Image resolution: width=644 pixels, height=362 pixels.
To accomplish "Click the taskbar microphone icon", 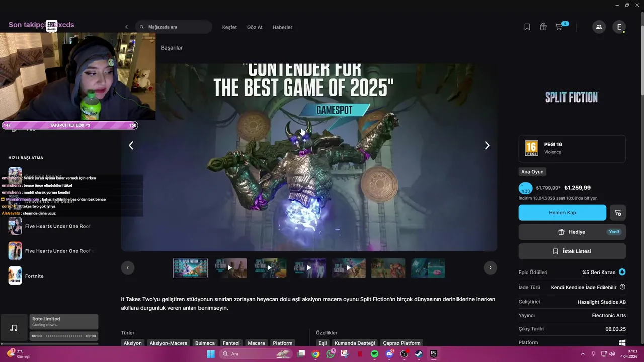I will point(593,354).
